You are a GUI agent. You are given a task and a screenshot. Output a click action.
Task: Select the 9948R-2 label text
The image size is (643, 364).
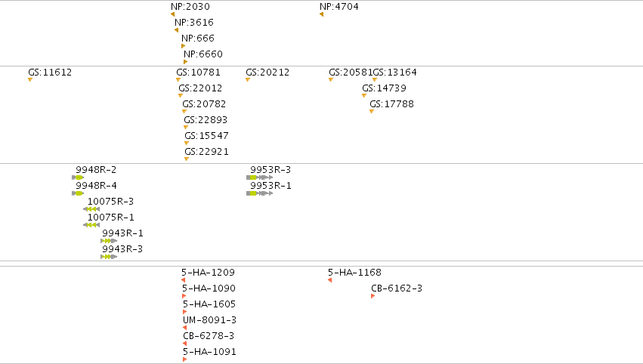tap(96, 170)
